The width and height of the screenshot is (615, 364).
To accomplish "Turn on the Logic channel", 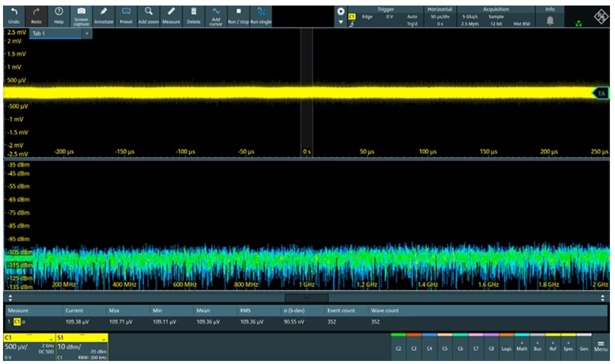I will [x=506, y=347].
